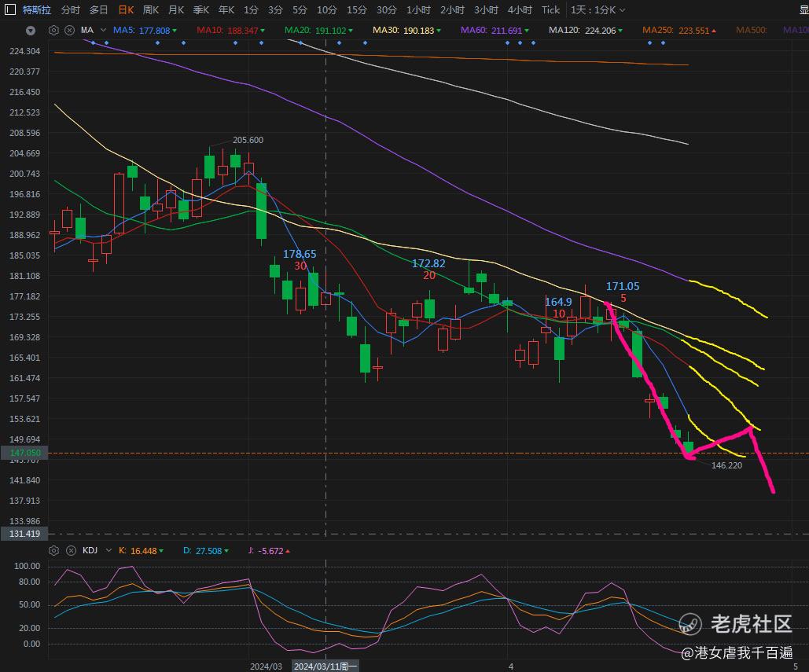The height and width of the screenshot is (672, 809).
Task: Click the 老虎社区 tiger logo watermark
Action: tap(689, 624)
